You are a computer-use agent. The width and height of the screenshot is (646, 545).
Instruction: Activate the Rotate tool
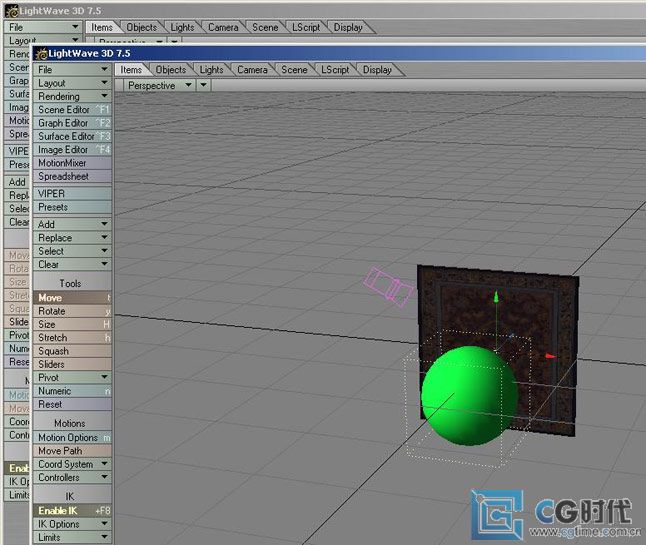(x=72, y=311)
